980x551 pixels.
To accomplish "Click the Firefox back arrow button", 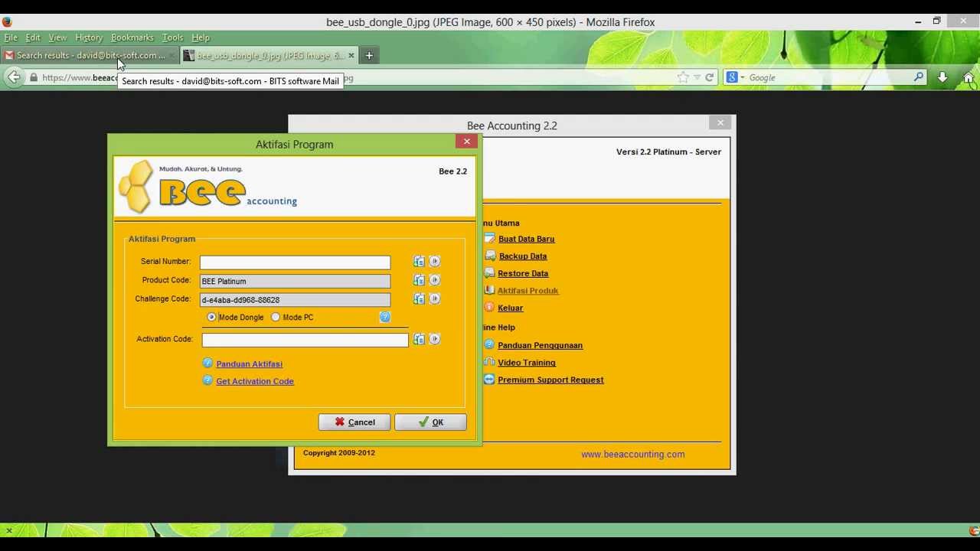I will (x=14, y=77).
